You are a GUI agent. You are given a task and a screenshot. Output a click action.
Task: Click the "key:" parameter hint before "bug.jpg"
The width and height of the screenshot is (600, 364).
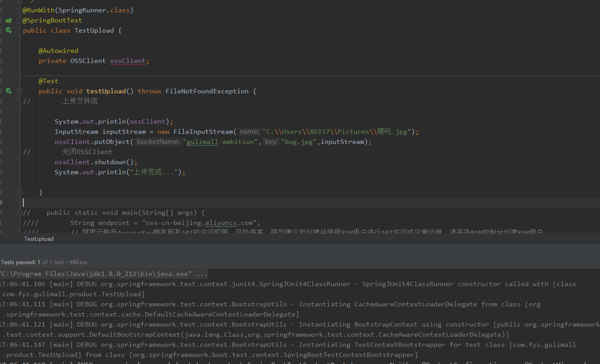click(271, 142)
